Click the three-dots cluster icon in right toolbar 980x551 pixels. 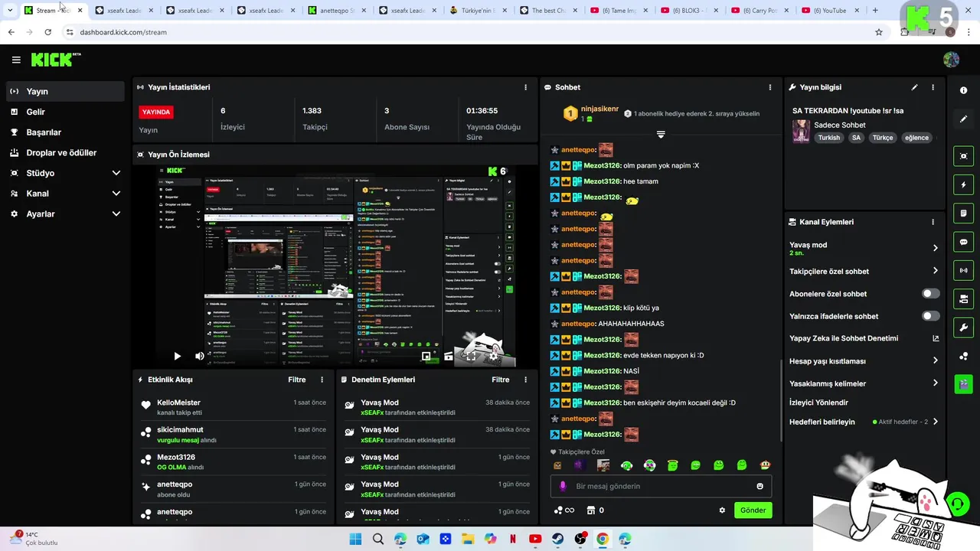pos(963,356)
